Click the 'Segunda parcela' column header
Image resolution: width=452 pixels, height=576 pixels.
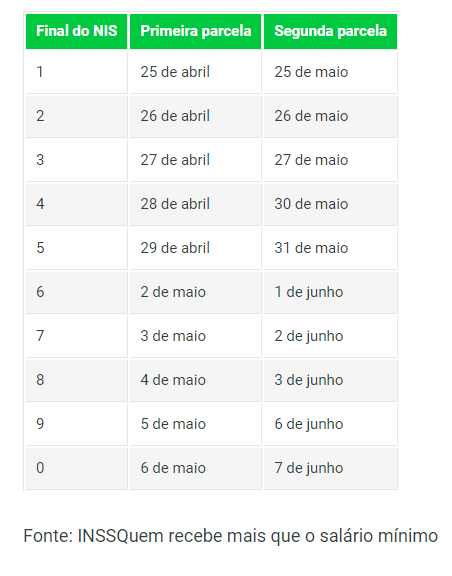[330, 31]
